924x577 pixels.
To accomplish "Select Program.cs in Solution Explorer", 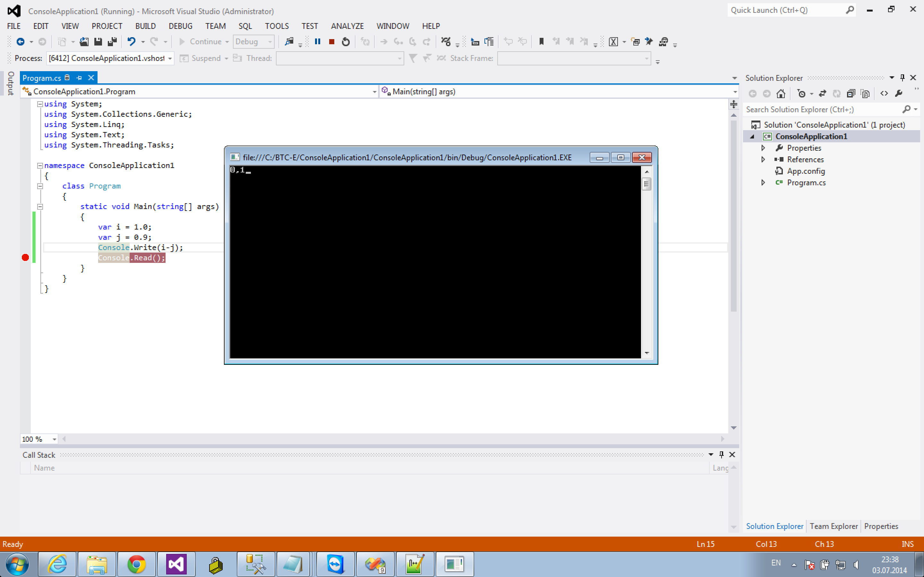I will 806,183.
